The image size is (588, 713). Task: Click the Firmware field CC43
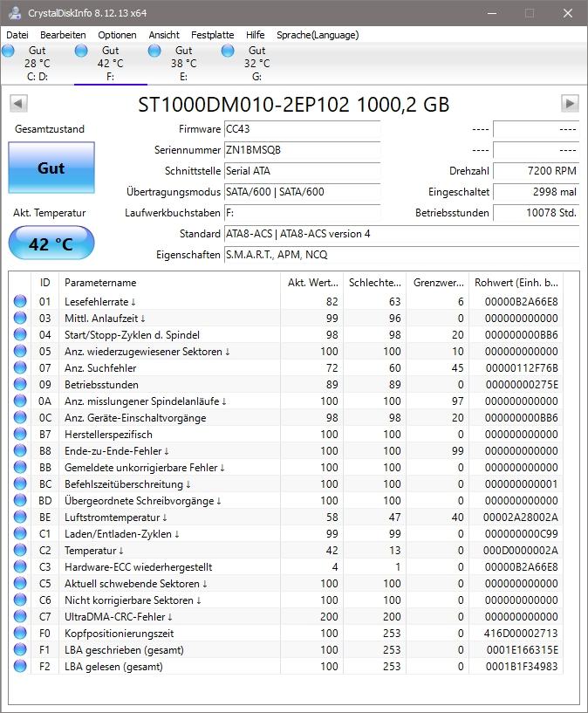click(302, 129)
